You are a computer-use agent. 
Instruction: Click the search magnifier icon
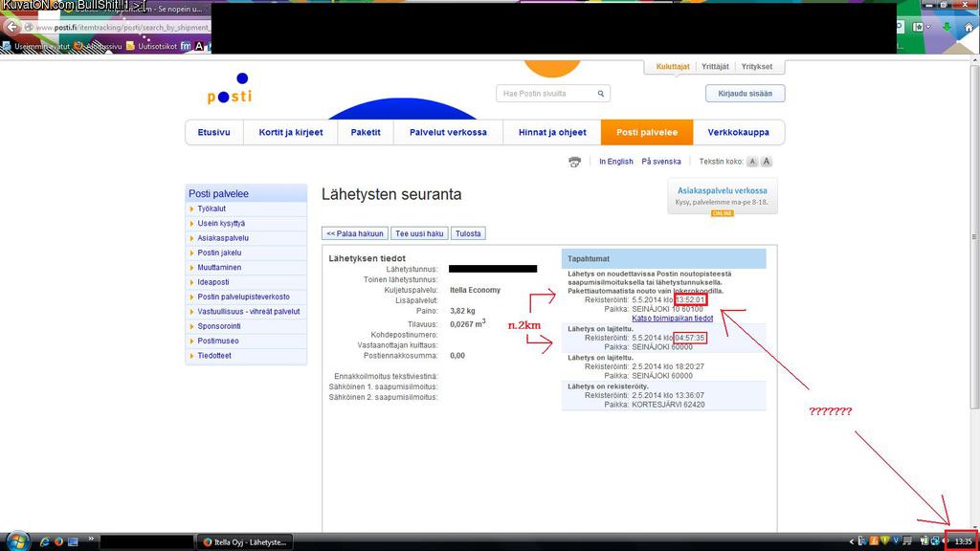click(601, 94)
